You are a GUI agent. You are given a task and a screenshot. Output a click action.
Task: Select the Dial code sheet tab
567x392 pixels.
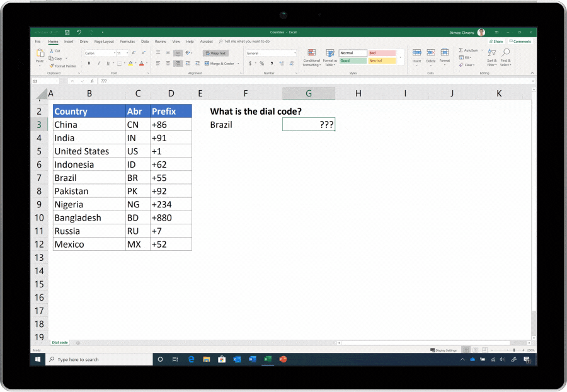59,342
